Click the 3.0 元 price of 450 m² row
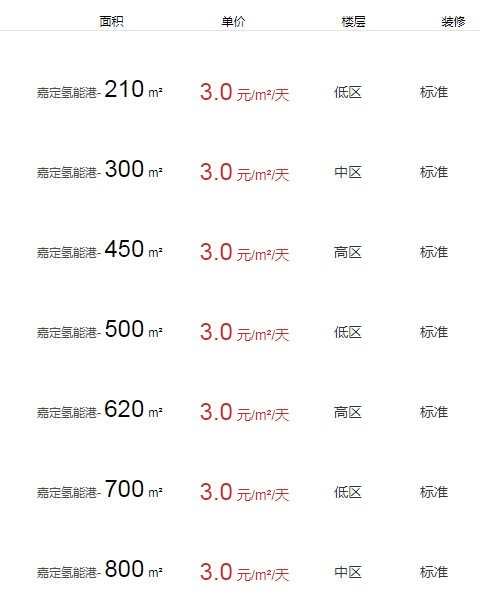 [x=244, y=252]
